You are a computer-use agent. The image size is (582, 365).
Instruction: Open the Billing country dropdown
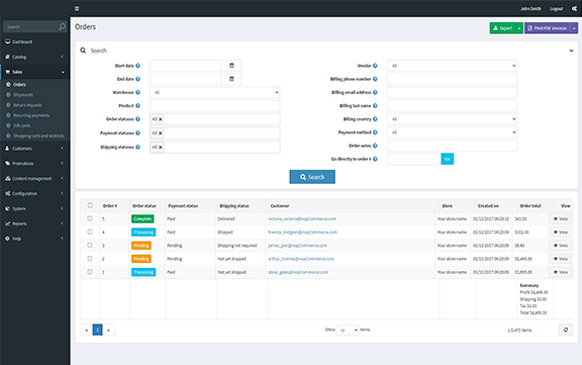452,119
